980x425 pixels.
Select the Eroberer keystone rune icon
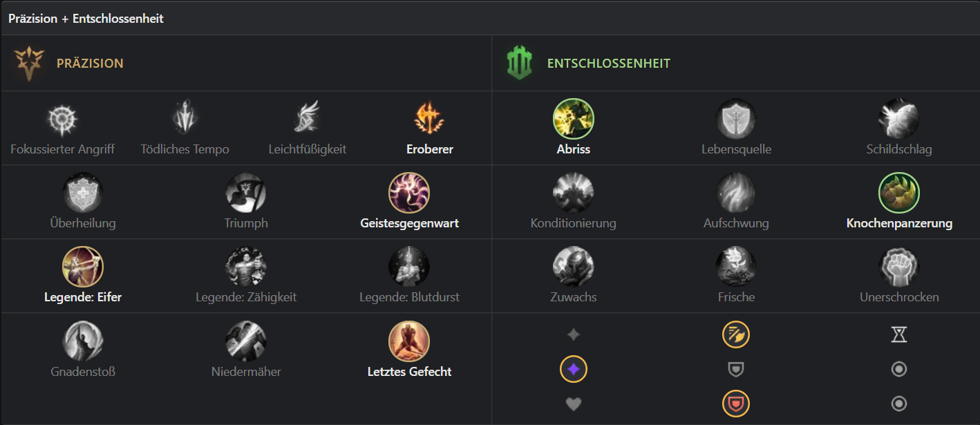point(428,119)
